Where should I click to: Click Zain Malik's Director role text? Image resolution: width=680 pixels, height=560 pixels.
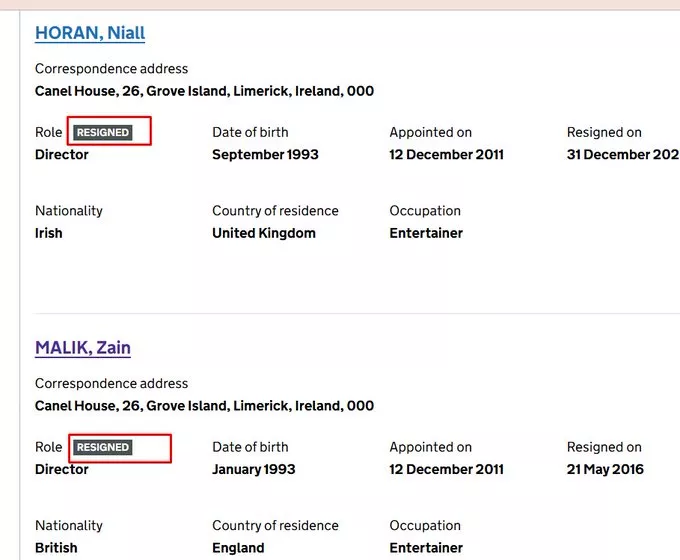[x=62, y=470]
